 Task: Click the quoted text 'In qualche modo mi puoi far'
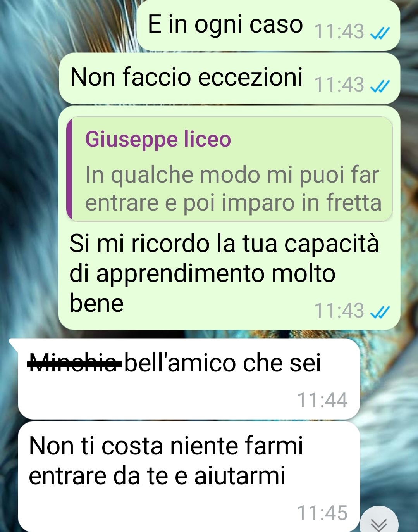coord(232,174)
